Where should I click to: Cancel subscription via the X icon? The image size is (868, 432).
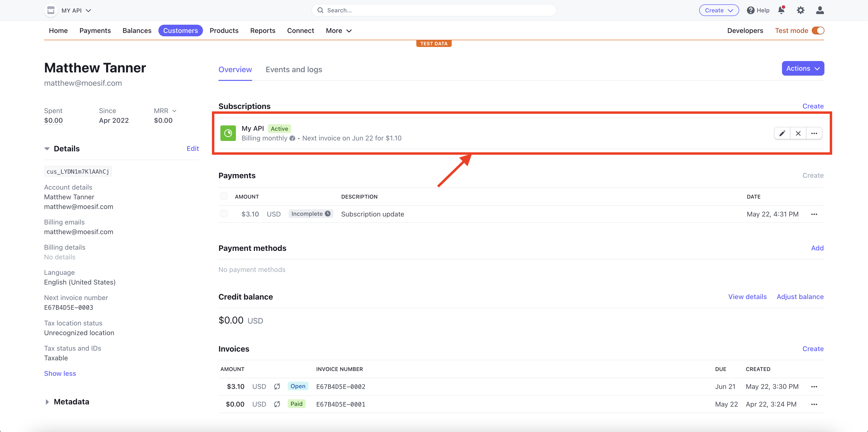[798, 133]
